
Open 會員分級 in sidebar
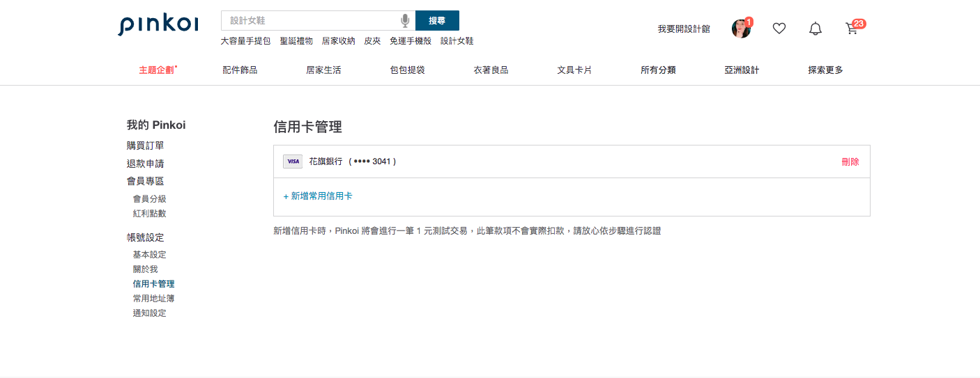149,199
